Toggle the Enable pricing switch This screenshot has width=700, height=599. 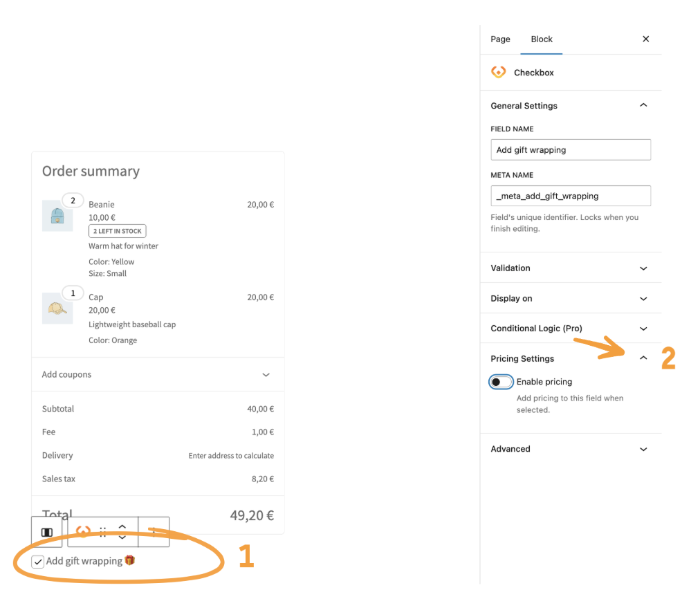tap(501, 382)
